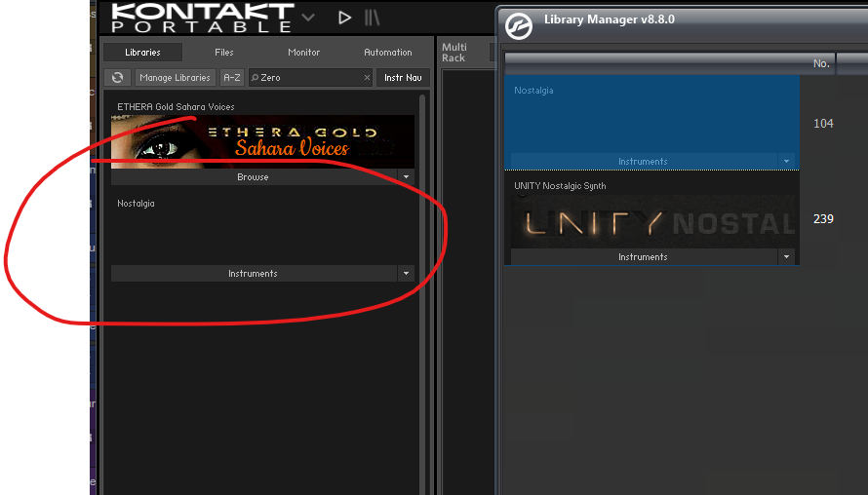Click the library shelves icon in Kontakt header
Image resolution: width=868 pixels, height=495 pixels.
pyautogui.click(x=372, y=18)
